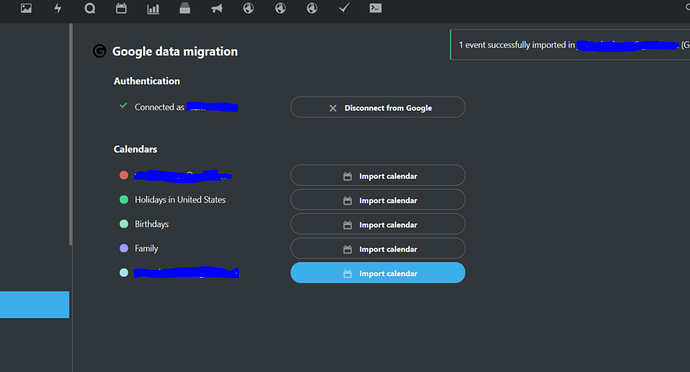
Task: Click the Connected as status text
Action: [x=159, y=107]
